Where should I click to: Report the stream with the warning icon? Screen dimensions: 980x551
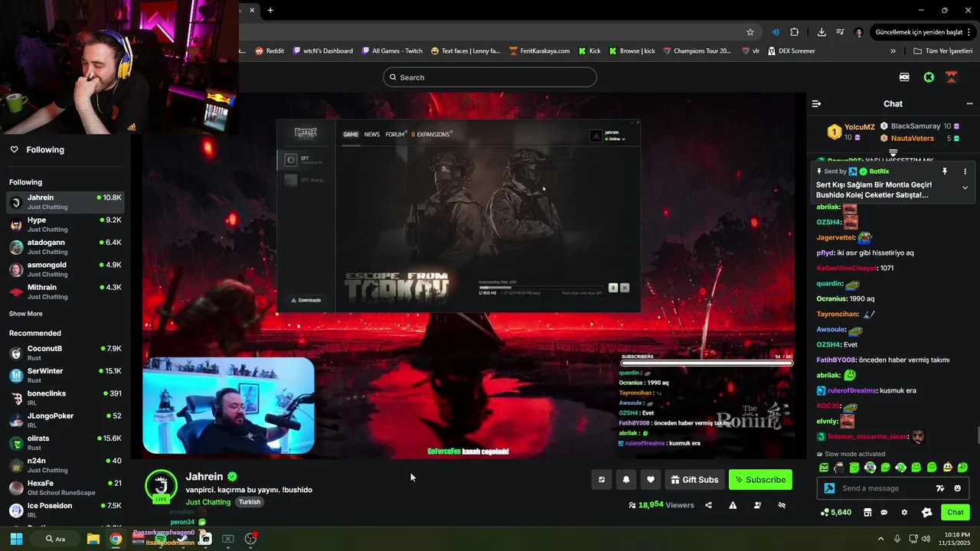click(733, 505)
